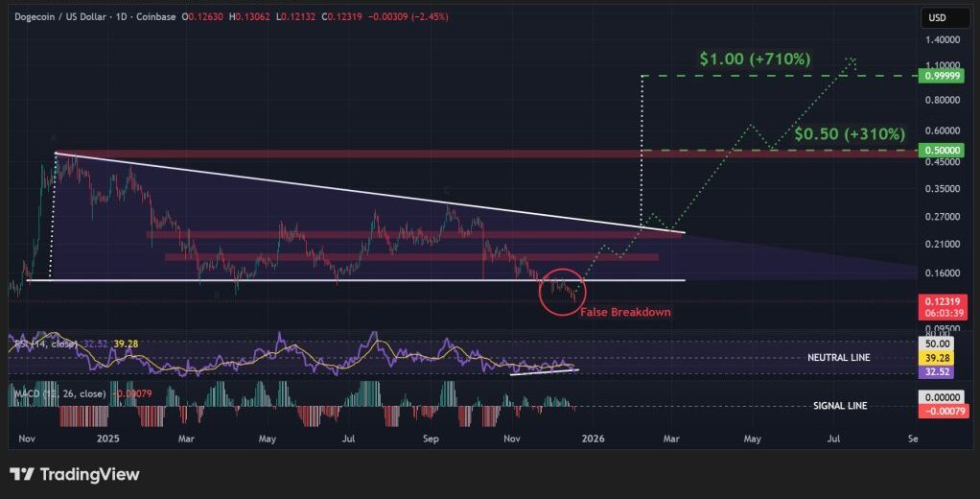Click the −0.00309 (−2.45%) change value
Viewport: 980px width, 499px height.
pyautogui.click(x=408, y=17)
